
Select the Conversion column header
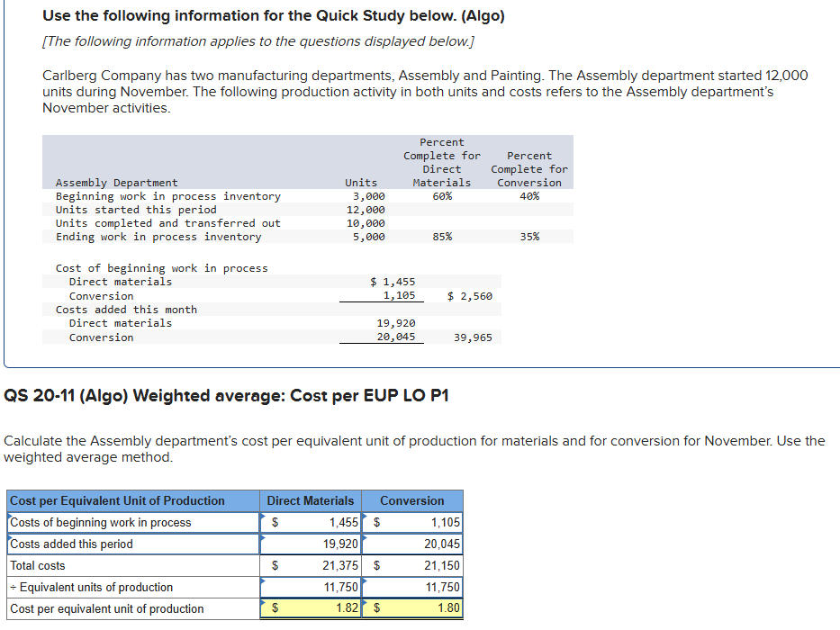point(411,500)
